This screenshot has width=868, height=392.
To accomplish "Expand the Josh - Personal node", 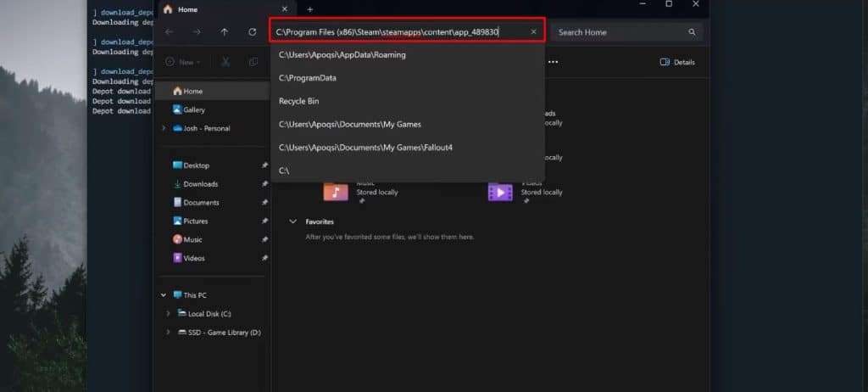I will pos(164,128).
